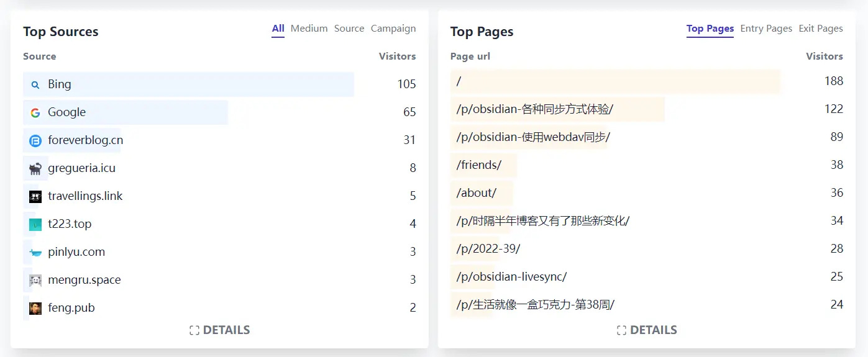Click the Page url column header
868x357 pixels.
(x=470, y=56)
